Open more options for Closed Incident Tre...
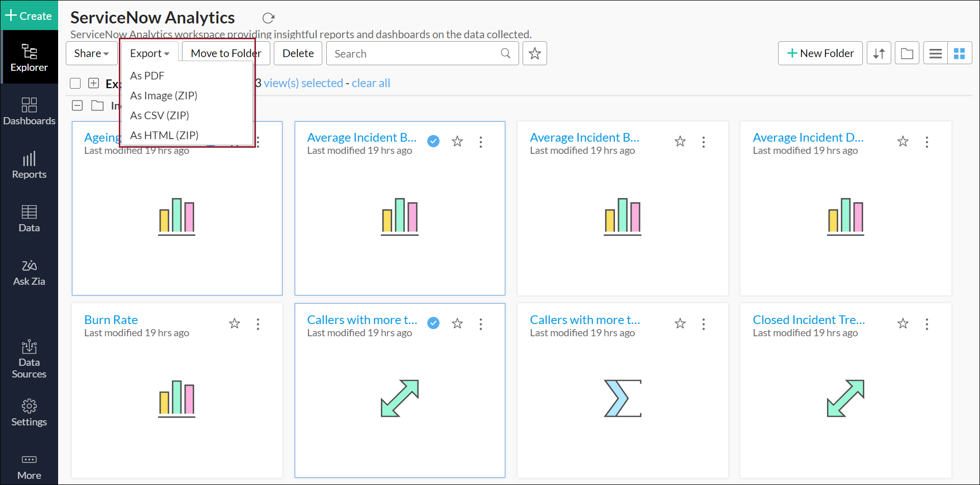Screen dimensions: 980x485 927,324
